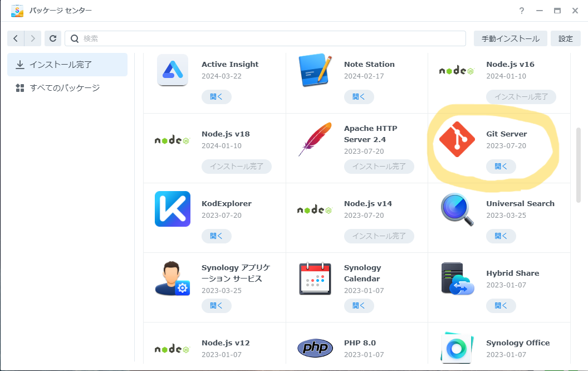Click the Synology Office icon
The width and height of the screenshot is (588, 371).
coord(457,348)
